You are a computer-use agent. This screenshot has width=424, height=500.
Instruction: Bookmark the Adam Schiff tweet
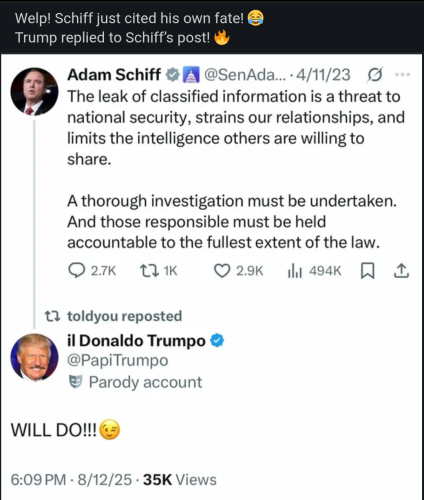[368, 271]
